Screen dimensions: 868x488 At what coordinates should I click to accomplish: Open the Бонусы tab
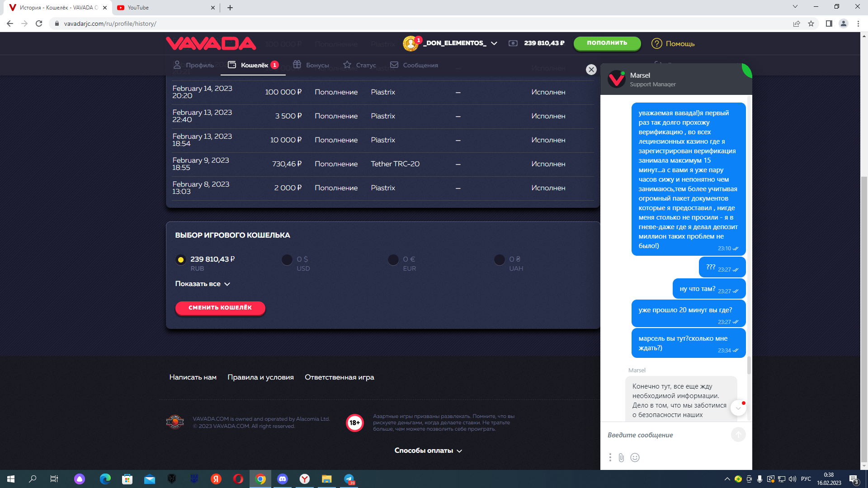tap(311, 65)
